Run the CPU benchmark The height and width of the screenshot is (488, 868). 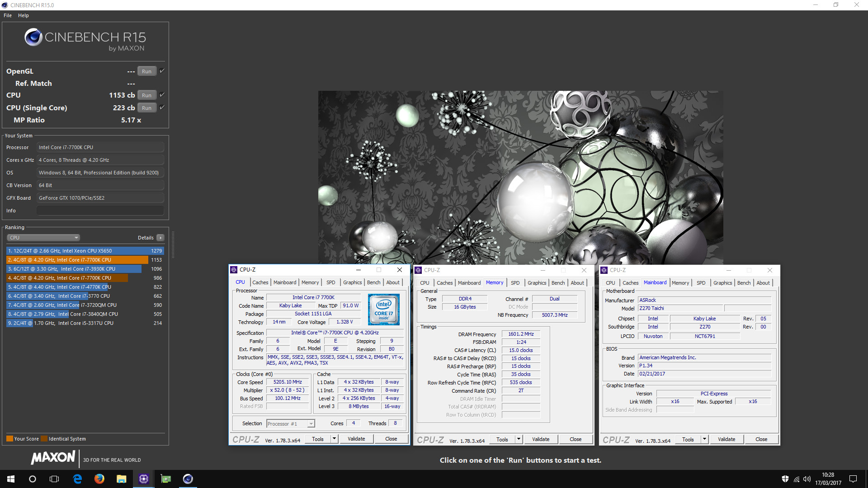(x=147, y=95)
